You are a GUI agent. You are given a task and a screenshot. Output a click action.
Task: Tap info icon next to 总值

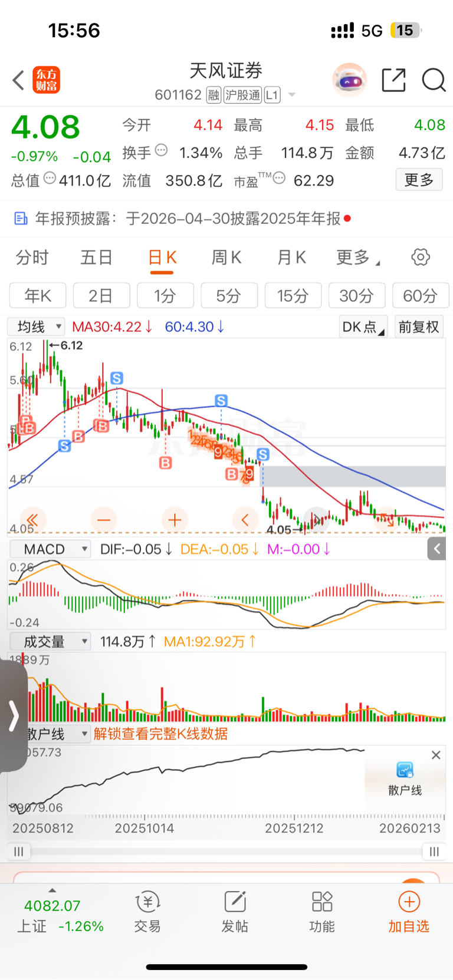[50, 178]
